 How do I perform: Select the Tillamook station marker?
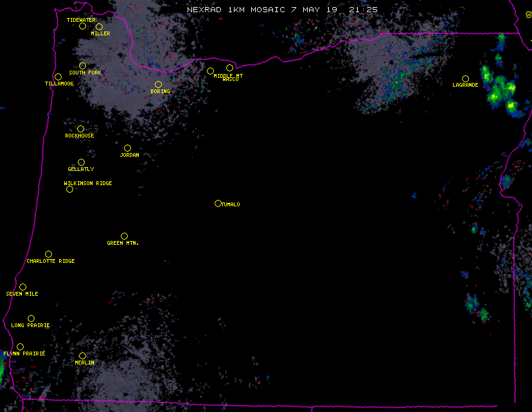58,77
